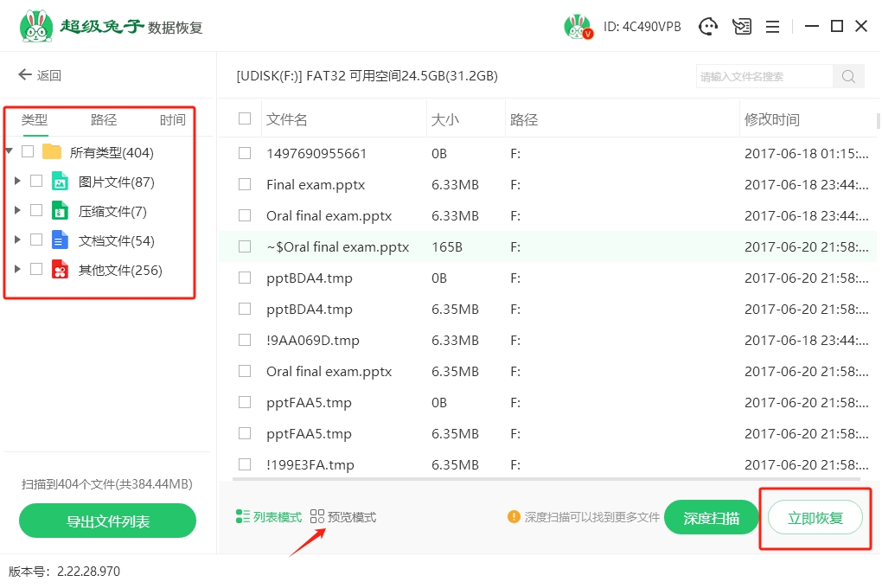Open the hamburger menu icon

point(772,27)
